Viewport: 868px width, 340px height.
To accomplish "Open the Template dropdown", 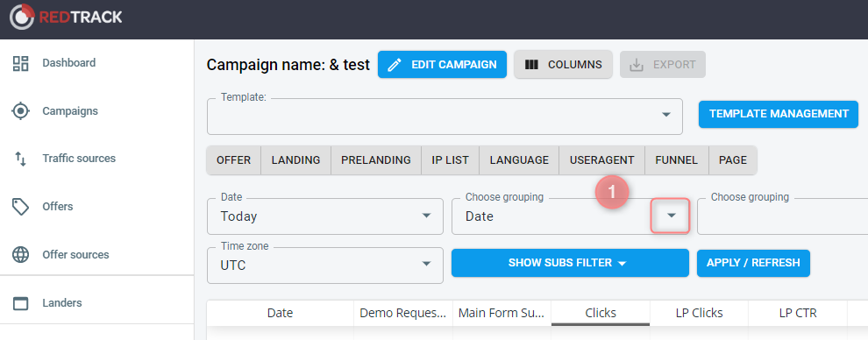I will tap(445, 116).
